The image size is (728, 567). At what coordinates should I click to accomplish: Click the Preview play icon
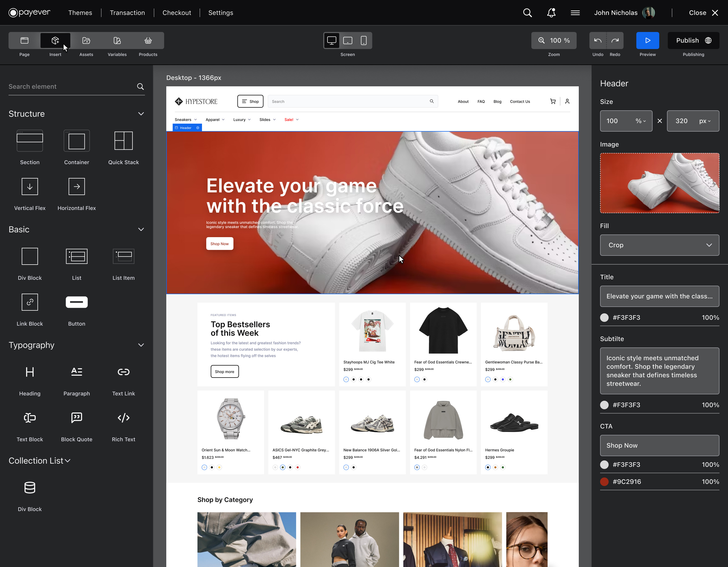[647, 40]
